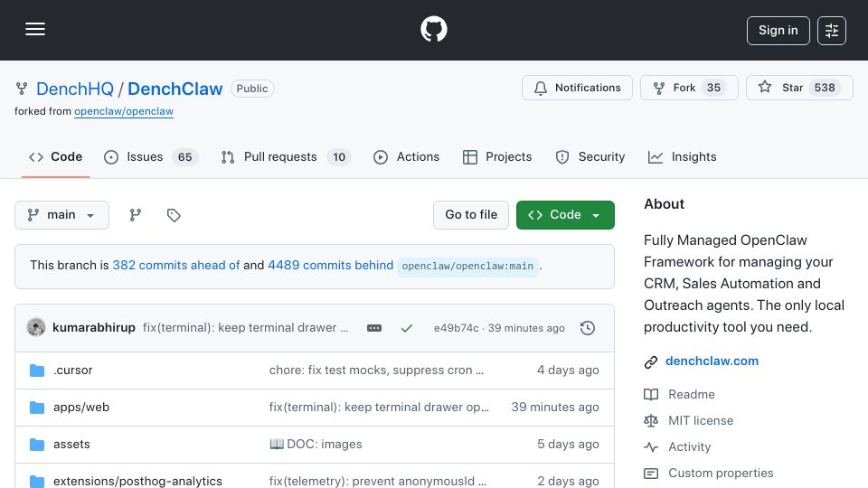Open 'fix(telemetry): prevent anonymousId' commit message
This screenshot has width=868, height=488.
[x=378, y=481]
